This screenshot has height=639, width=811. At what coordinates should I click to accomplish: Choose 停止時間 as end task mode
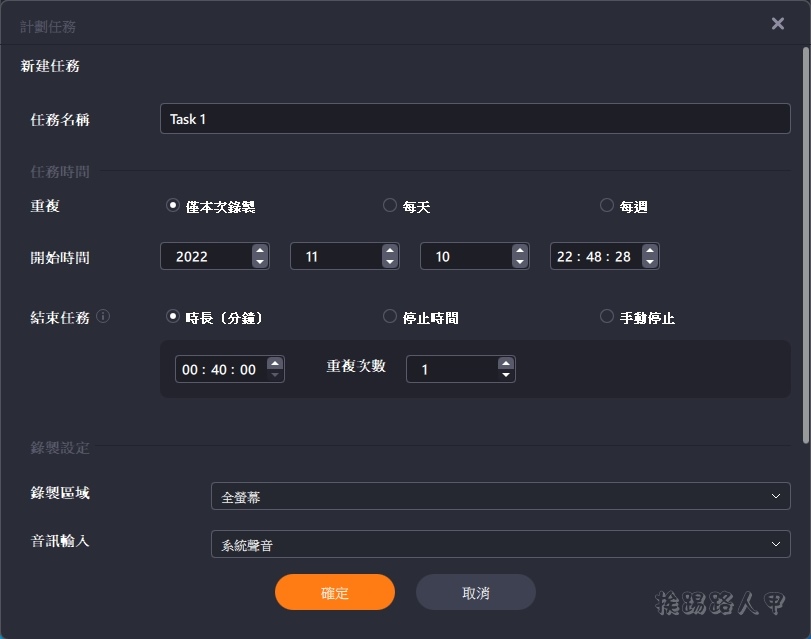click(x=390, y=317)
